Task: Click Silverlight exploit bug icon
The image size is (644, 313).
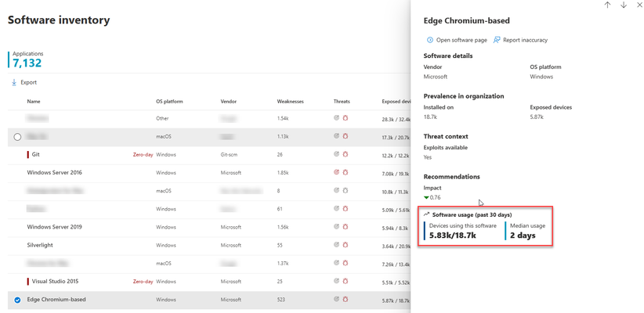Action: pos(346,244)
